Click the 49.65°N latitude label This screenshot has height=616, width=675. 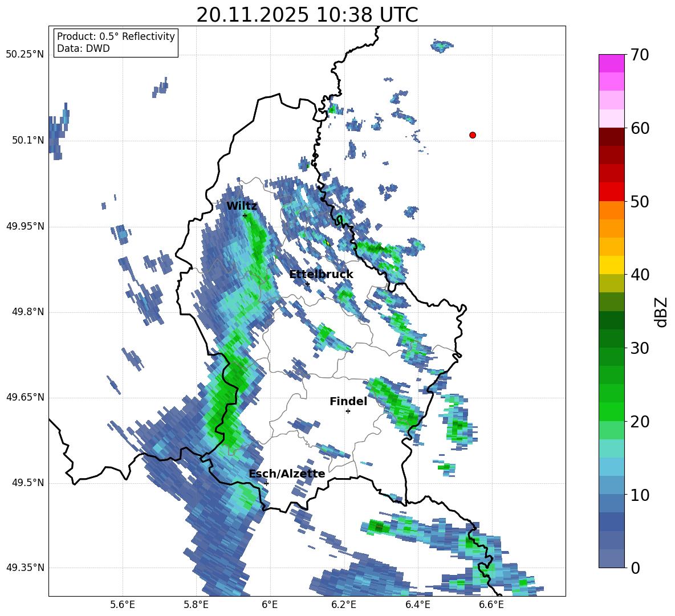pyautogui.click(x=25, y=397)
